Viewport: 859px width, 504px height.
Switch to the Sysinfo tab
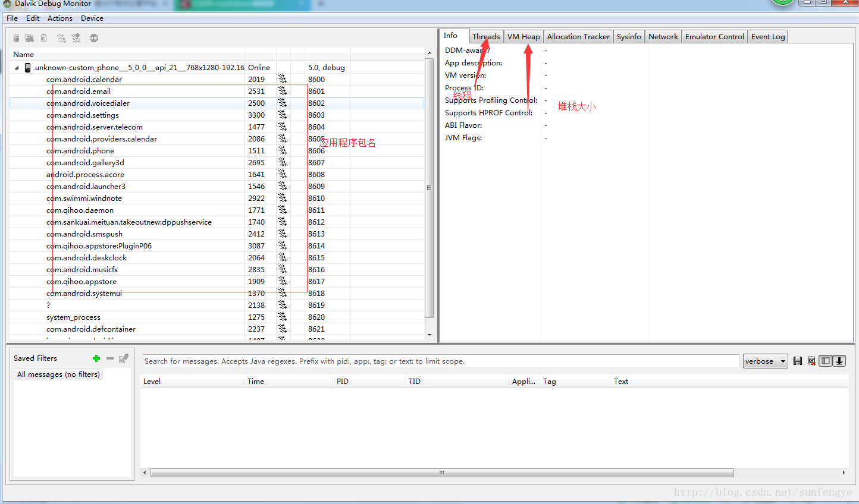click(629, 37)
